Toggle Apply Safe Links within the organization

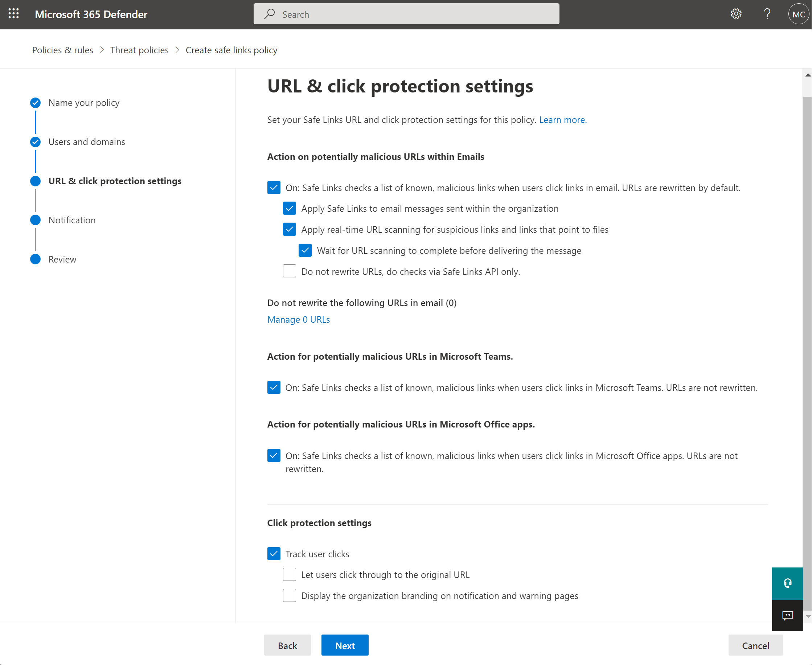pyautogui.click(x=290, y=208)
